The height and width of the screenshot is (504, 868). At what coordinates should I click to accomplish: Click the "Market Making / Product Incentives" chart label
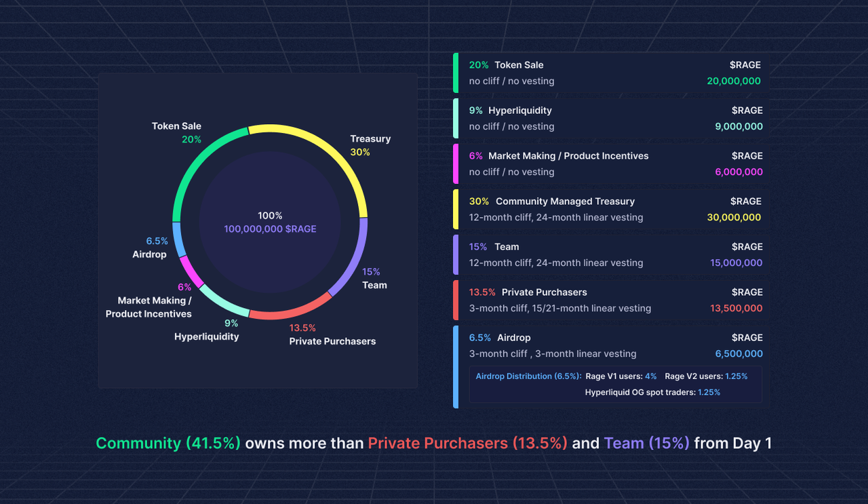coord(149,307)
